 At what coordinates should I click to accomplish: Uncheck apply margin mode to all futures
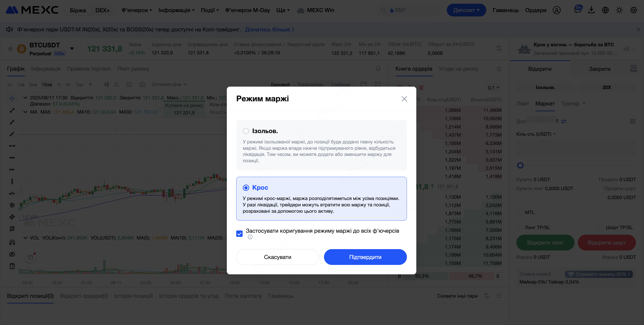point(239,234)
